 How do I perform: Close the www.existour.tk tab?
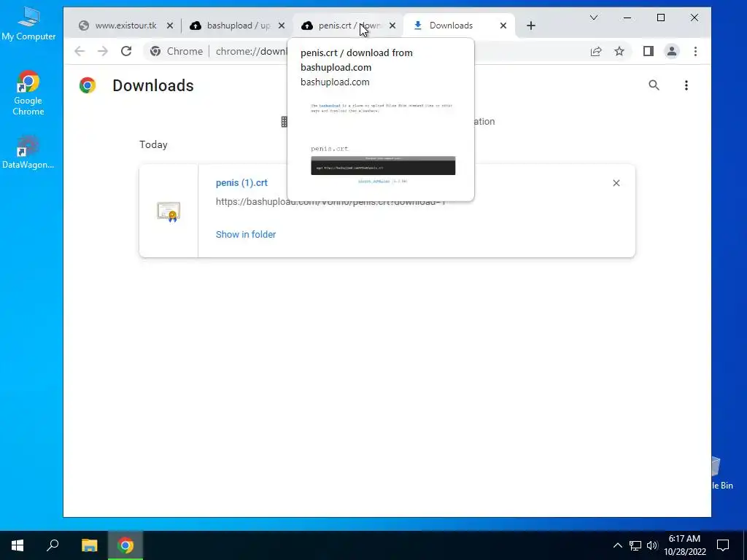tap(170, 26)
